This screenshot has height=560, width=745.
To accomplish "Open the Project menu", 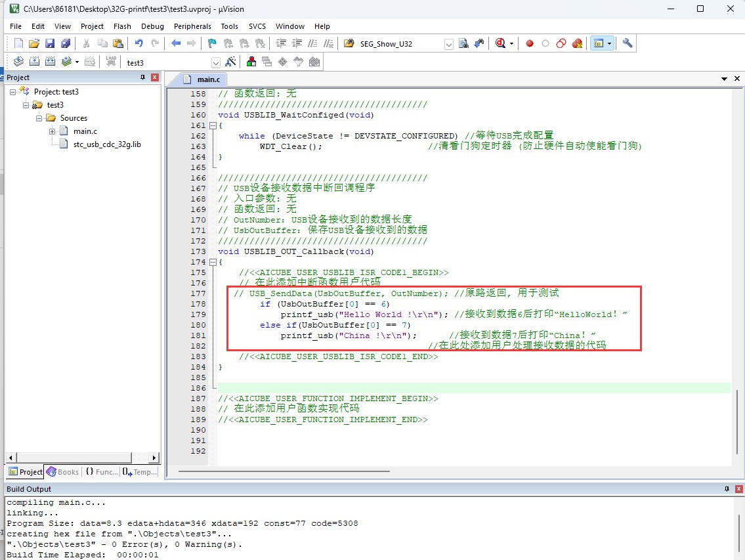I will click(92, 26).
